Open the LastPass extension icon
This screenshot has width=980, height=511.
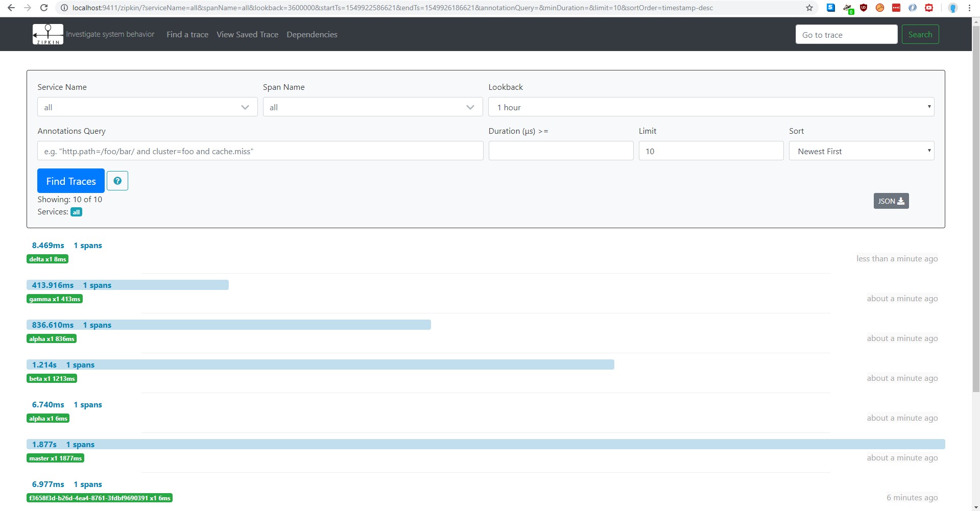896,8
